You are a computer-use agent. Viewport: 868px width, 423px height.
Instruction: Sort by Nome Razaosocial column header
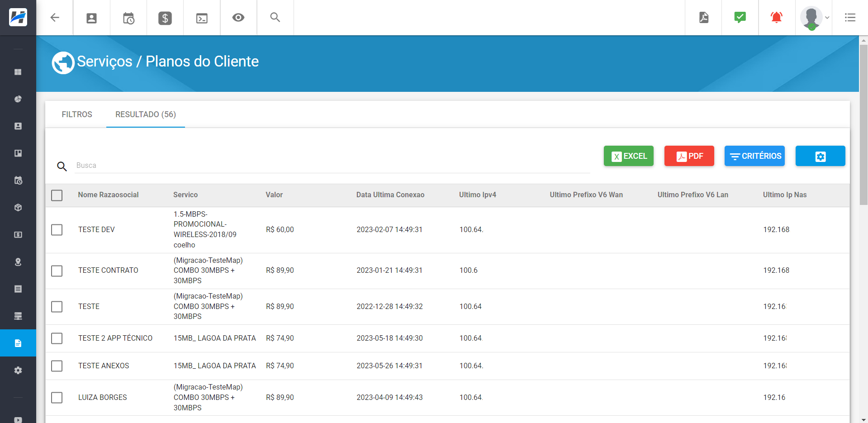[x=108, y=195]
